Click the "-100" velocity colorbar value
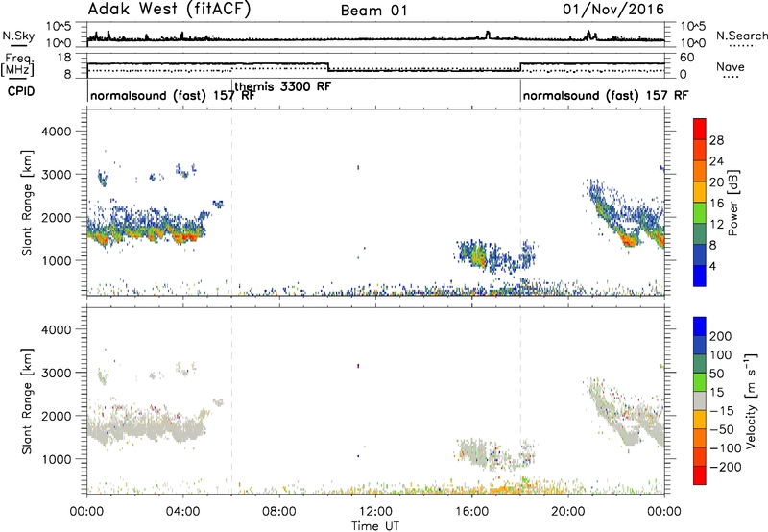The height and width of the screenshot is (532, 768). coord(725,447)
